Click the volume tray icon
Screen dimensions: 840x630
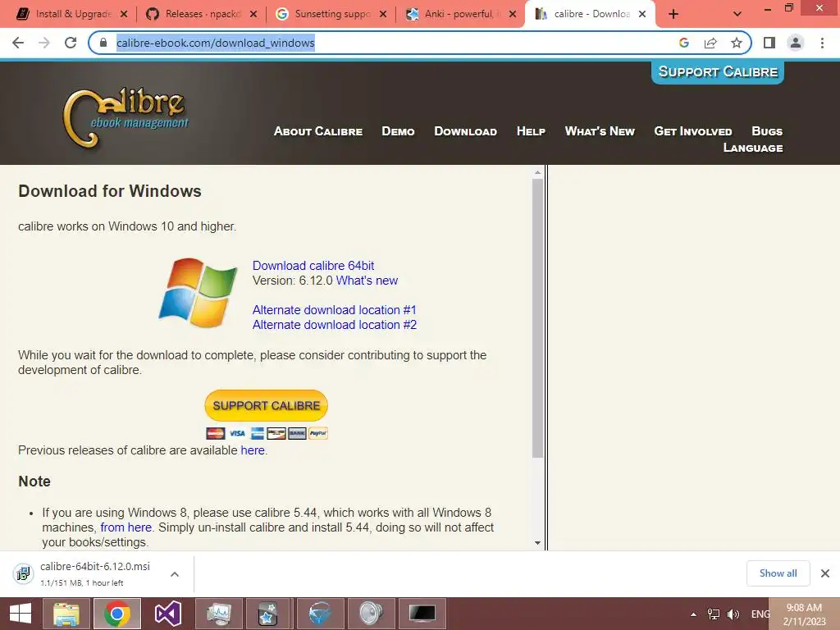point(733,614)
